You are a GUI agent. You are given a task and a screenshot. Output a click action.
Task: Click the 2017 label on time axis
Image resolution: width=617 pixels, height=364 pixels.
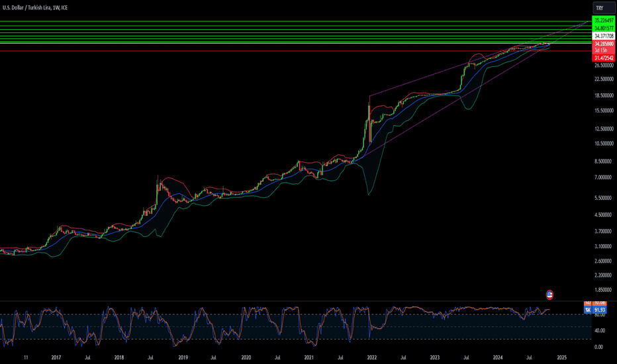click(x=56, y=357)
